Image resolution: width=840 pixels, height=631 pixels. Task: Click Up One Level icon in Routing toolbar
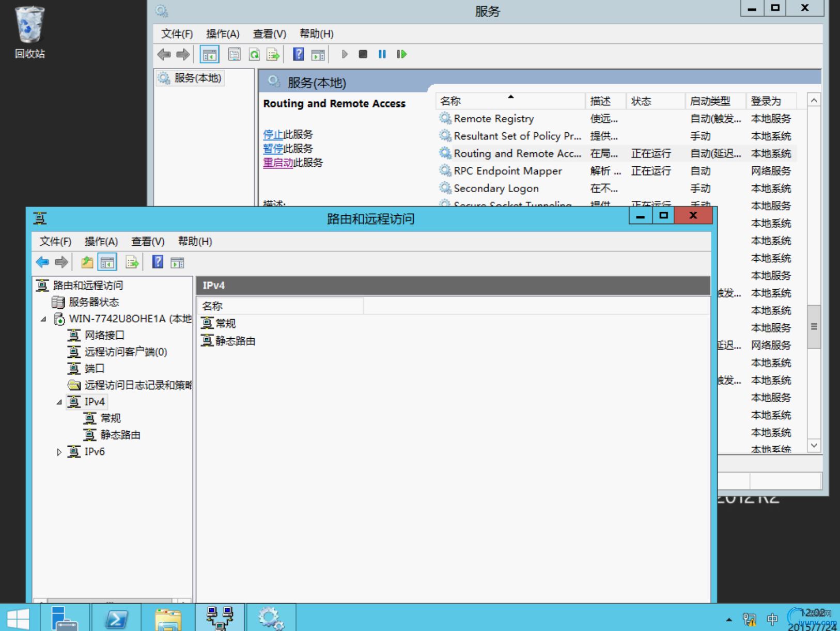(x=87, y=262)
